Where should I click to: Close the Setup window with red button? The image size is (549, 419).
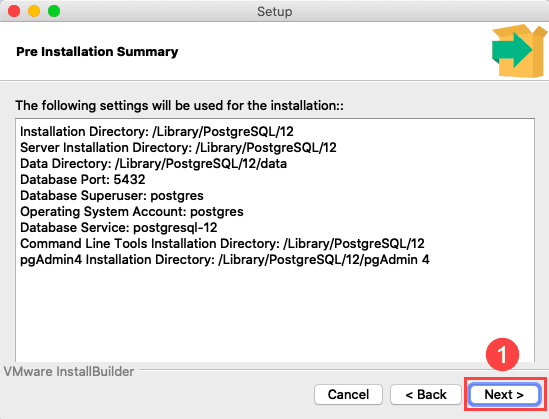coord(14,11)
